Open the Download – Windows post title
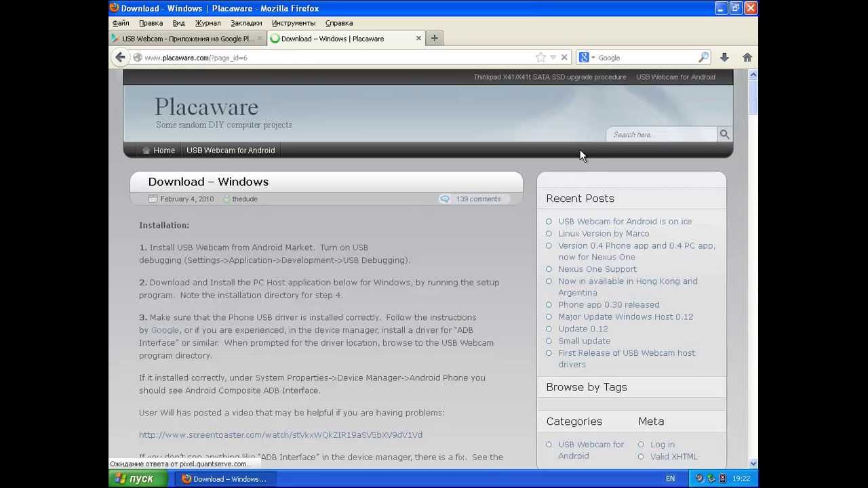Image resolution: width=868 pixels, height=488 pixels. [x=208, y=182]
